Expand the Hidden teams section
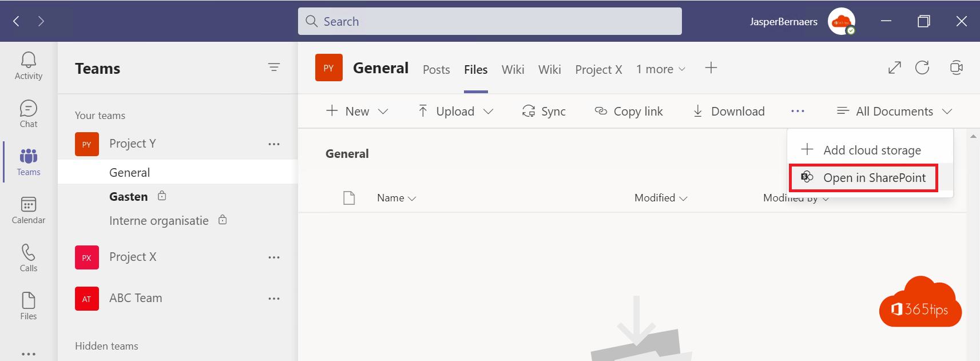 (x=106, y=346)
